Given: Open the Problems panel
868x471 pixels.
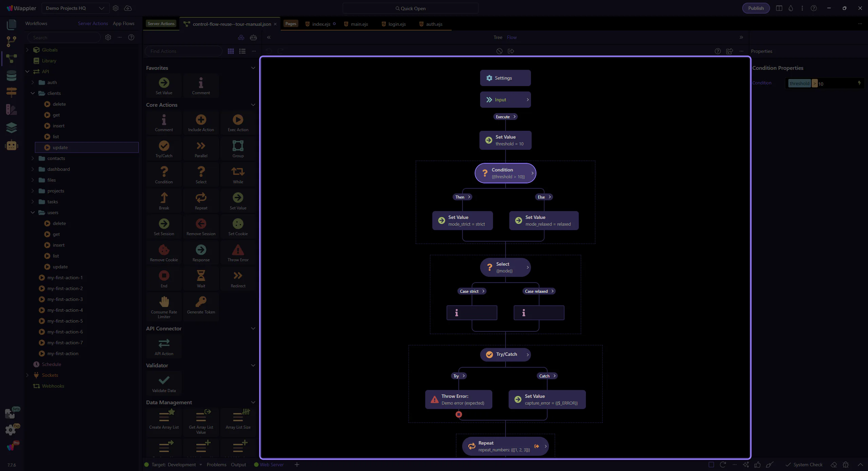Looking at the screenshot, I should [x=216, y=465].
